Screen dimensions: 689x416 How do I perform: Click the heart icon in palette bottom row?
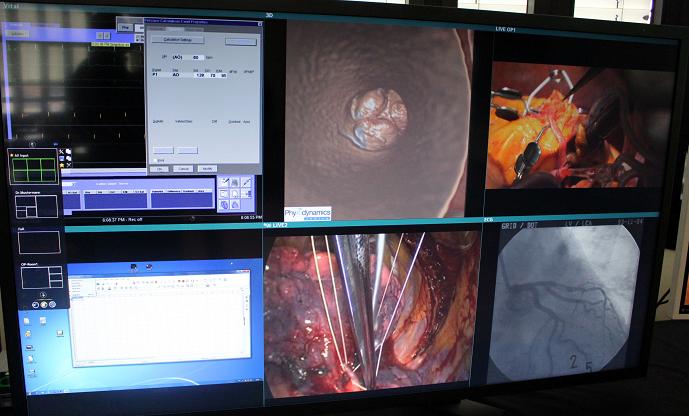click(224, 205)
